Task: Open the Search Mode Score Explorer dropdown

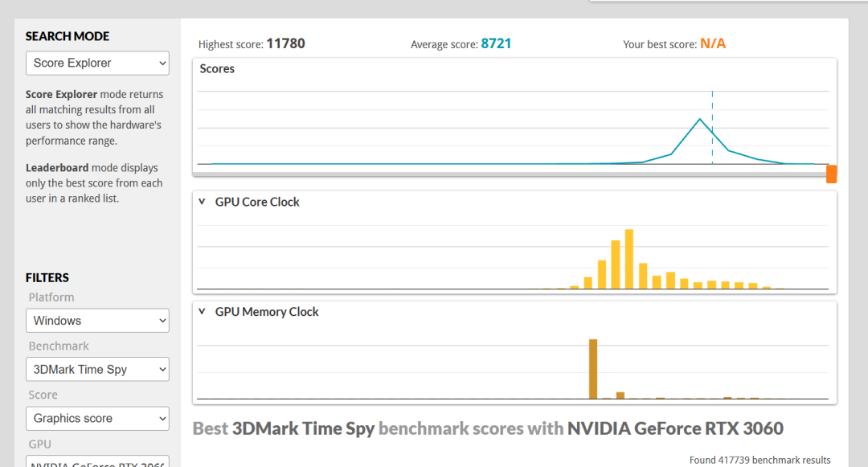Action: point(97,63)
